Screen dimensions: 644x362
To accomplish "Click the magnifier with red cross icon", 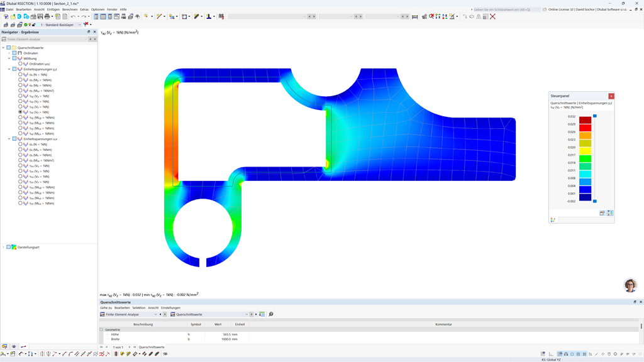I will (x=431, y=16).
